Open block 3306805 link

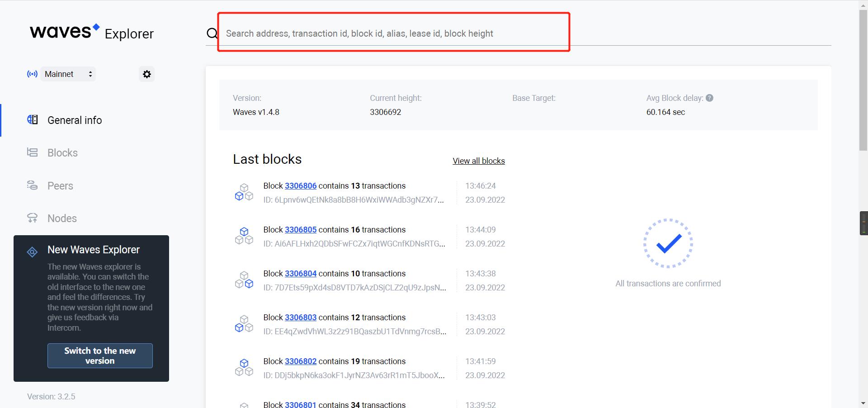[x=300, y=230]
